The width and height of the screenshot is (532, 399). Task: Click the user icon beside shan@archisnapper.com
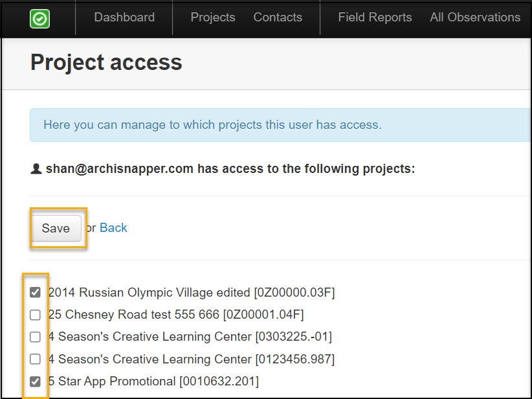(x=36, y=169)
